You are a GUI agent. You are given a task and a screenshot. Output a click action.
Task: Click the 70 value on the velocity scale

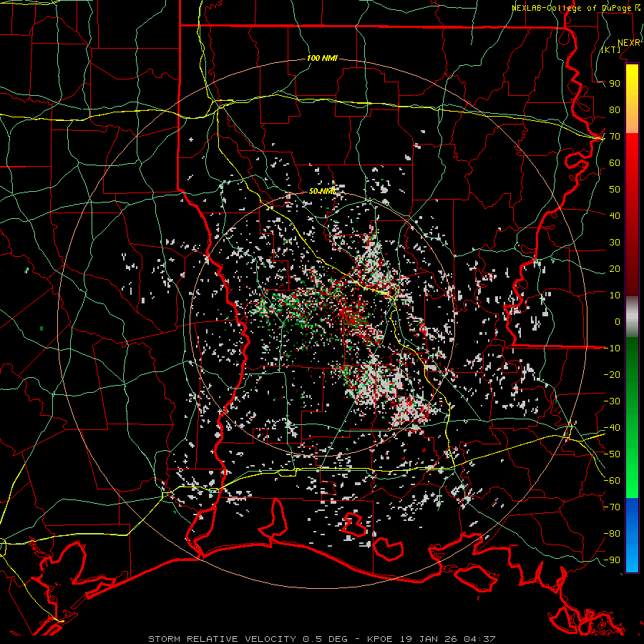coord(615,137)
